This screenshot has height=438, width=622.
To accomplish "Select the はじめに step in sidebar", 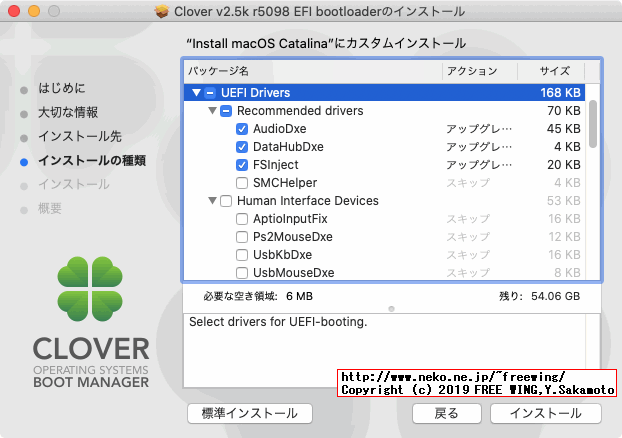I will tap(61, 88).
